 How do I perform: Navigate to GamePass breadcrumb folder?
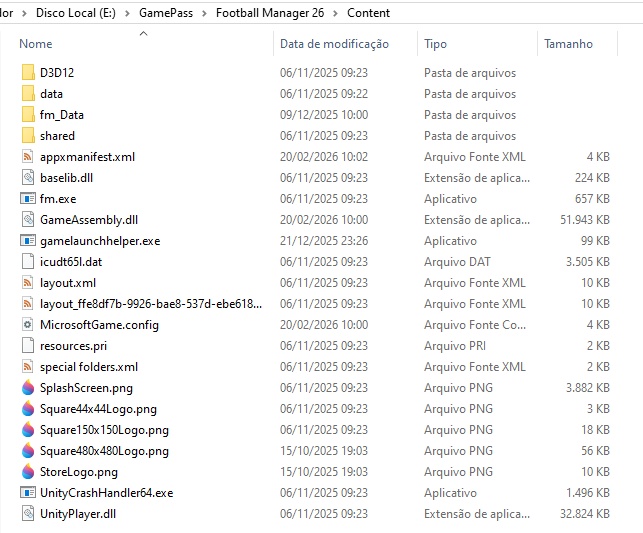[x=166, y=13]
